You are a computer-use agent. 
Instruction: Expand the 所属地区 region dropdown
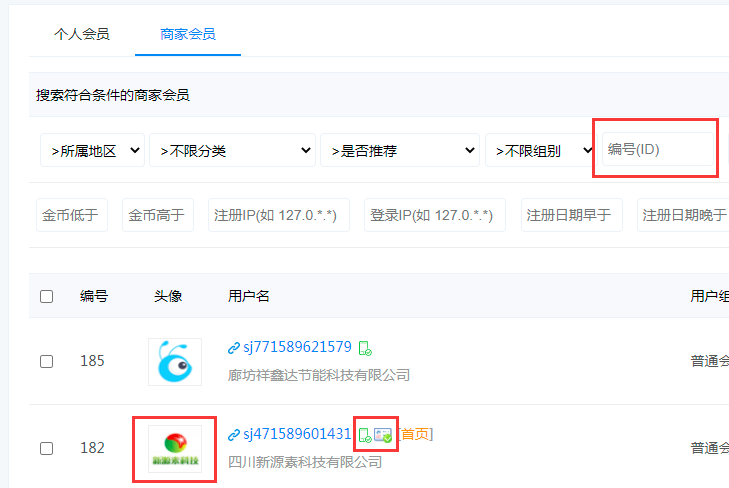point(92,151)
